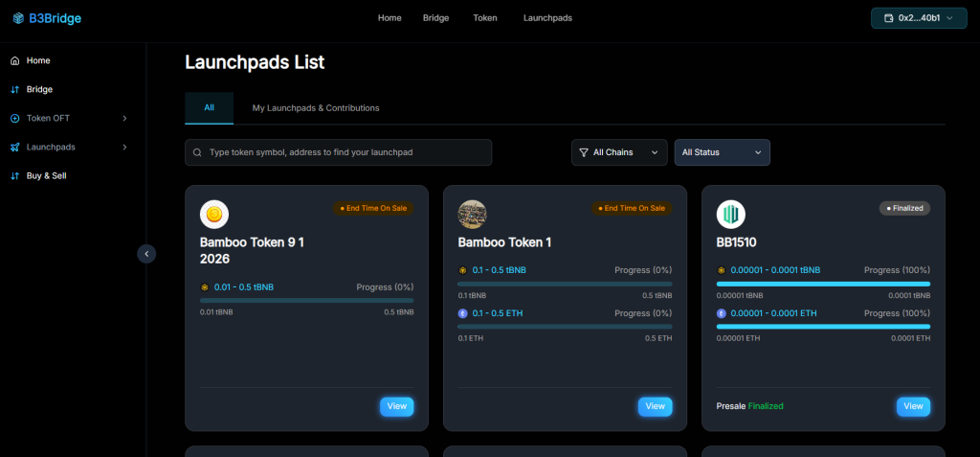Click the Buy & Sell sidebar icon
This screenshot has height=457, width=980.
click(x=14, y=176)
